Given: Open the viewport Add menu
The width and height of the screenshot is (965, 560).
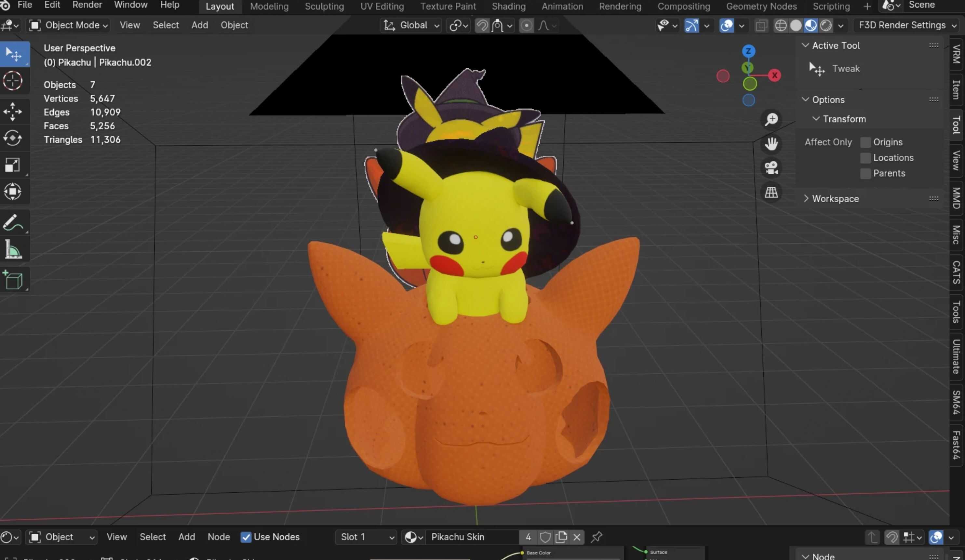Looking at the screenshot, I should tap(199, 25).
